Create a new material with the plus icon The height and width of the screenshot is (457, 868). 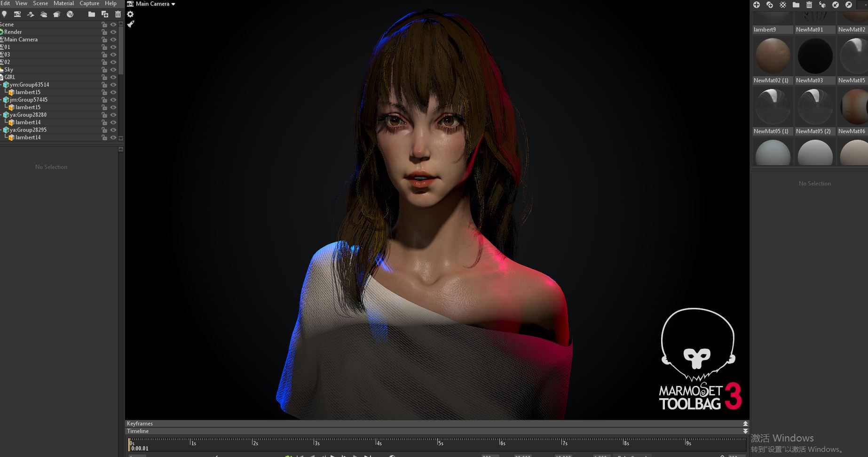pos(757,5)
